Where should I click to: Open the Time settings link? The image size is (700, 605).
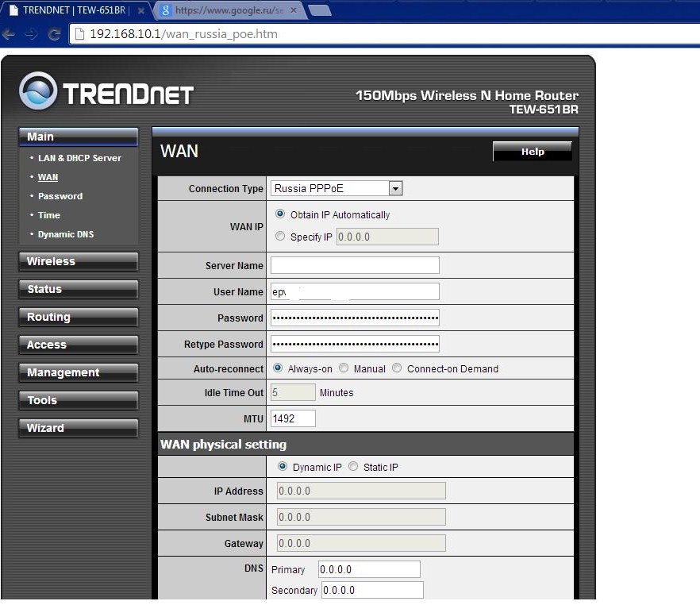pos(49,215)
